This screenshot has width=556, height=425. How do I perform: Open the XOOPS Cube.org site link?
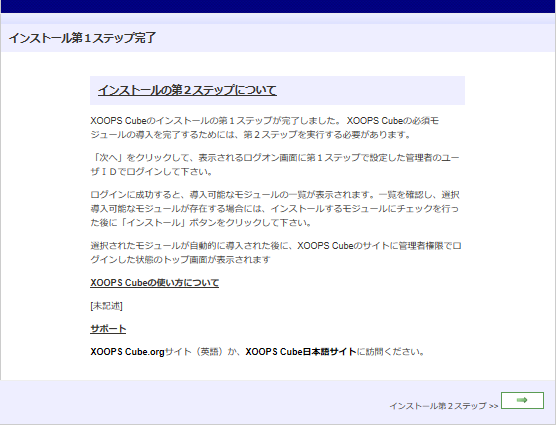pyautogui.click(x=127, y=352)
